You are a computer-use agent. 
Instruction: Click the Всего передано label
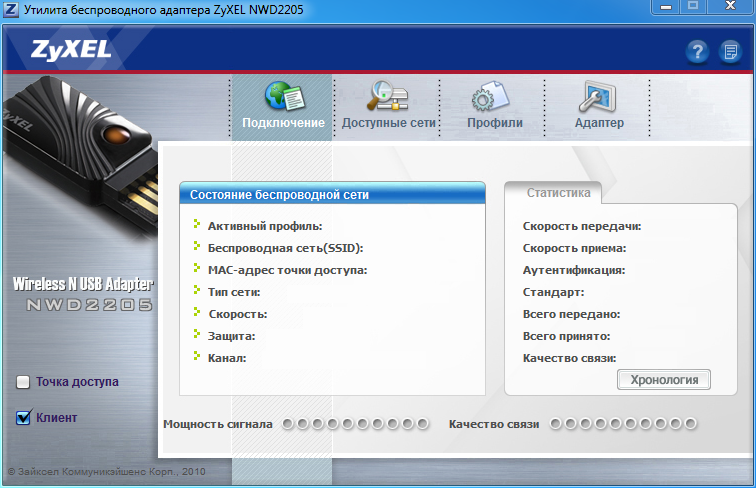tap(571, 314)
